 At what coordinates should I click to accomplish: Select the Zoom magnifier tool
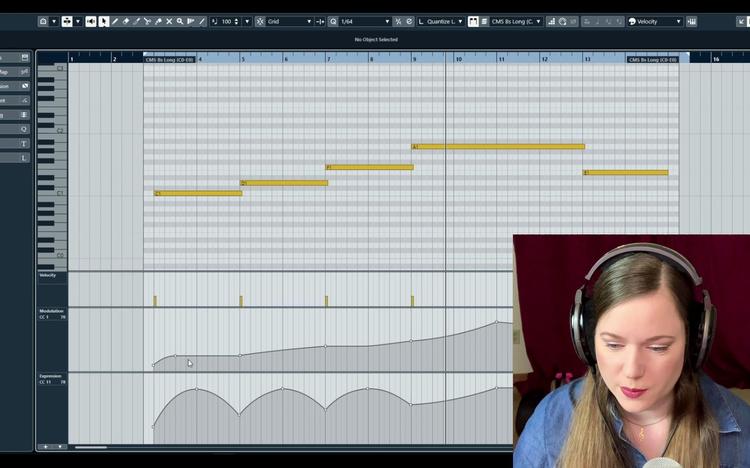(x=180, y=22)
